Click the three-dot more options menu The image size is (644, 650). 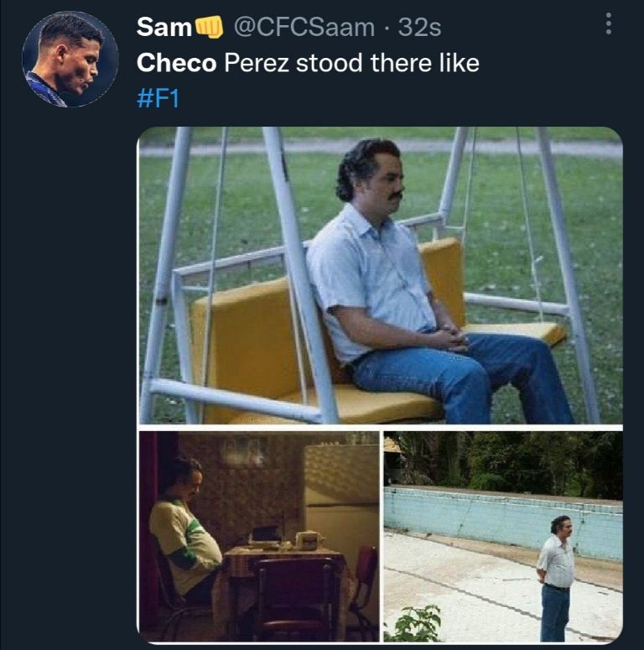click(608, 24)
